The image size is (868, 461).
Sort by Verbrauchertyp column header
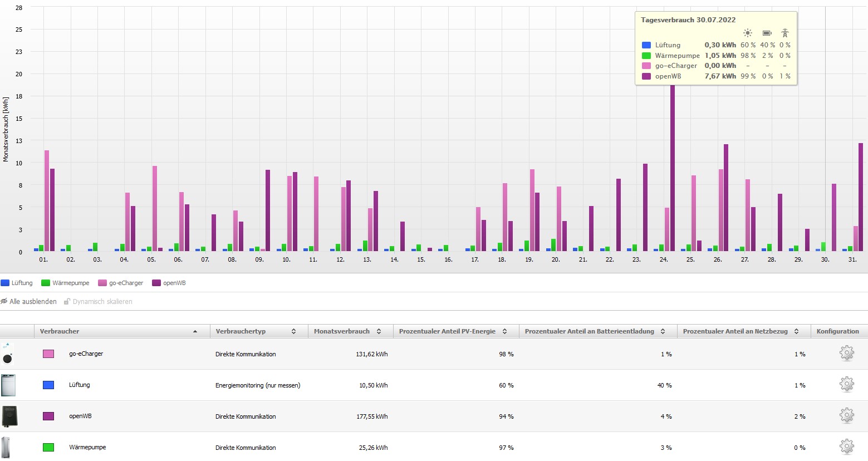(241, 331)
